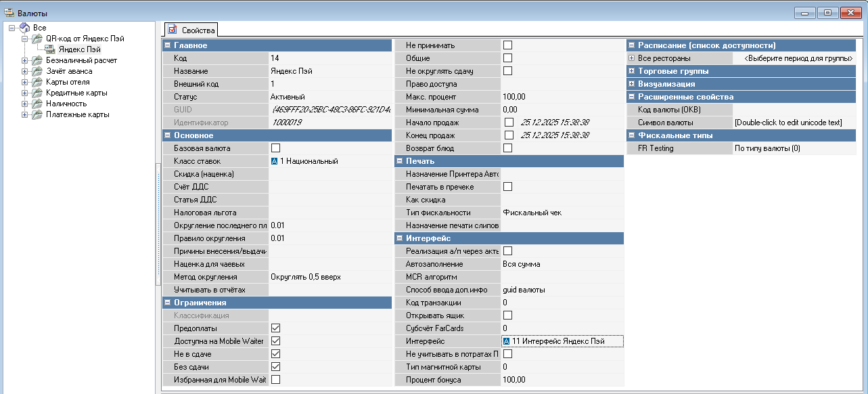
Task: Click the Интерфейс Яндекс Пэй value field
Action: coord(562,341)
